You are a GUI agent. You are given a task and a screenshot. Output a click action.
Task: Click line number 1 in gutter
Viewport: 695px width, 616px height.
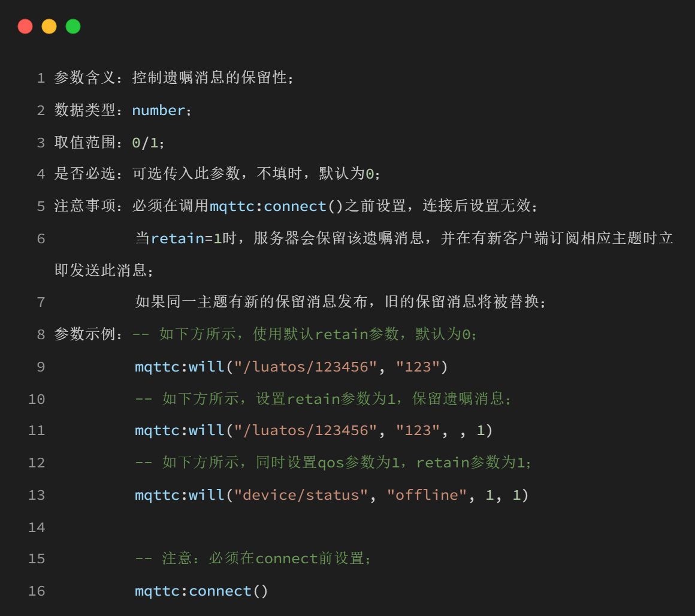pos(41,78)
